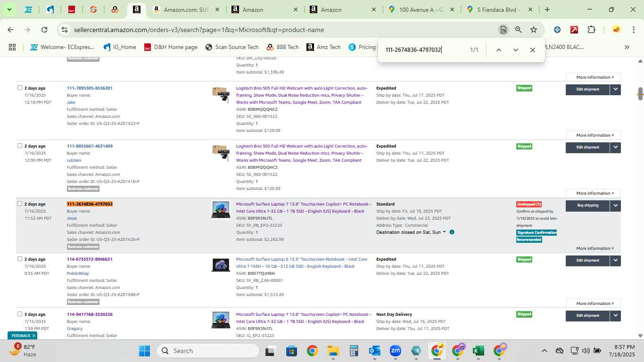Open the Extensions puzzle icon

[x=591, y=30]
